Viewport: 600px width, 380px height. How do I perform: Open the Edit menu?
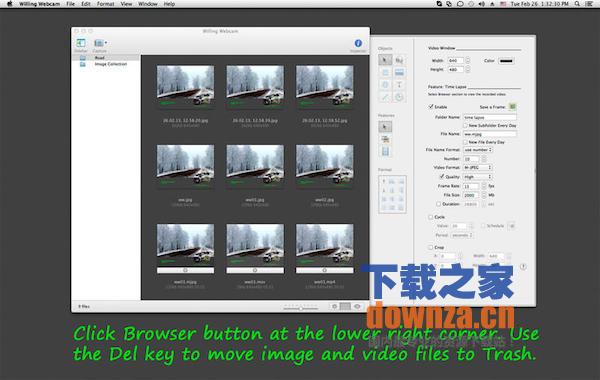click(x=86, y=4)
